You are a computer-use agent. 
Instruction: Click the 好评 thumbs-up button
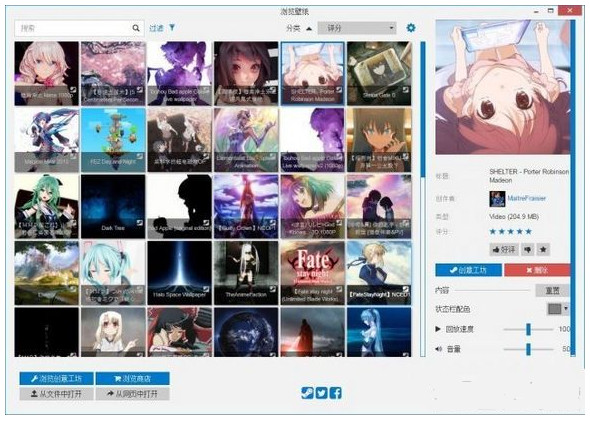(x=504, y=249)
